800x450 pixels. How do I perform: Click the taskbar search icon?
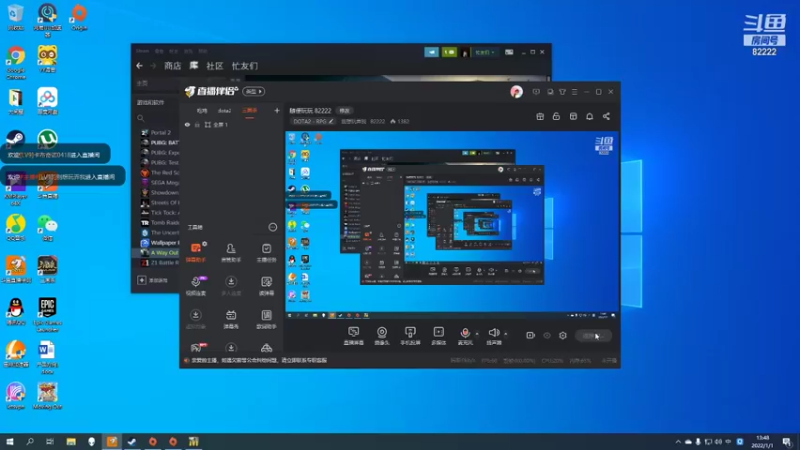pyautogui.click(x=30, y=441)
